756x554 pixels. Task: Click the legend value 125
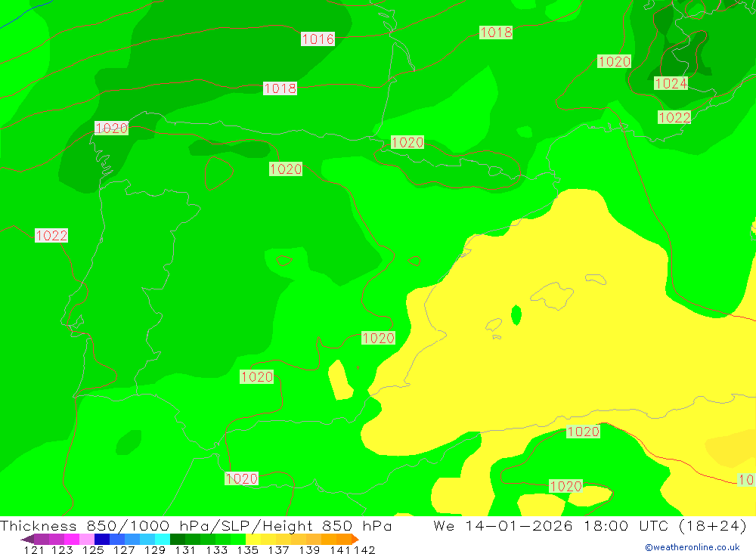pos(93,549)
